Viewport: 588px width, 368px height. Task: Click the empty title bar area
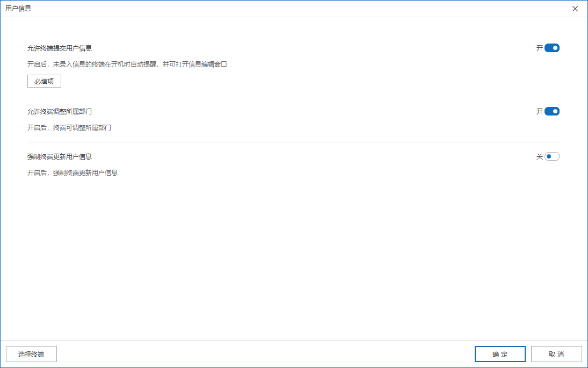tap(295, 9)
